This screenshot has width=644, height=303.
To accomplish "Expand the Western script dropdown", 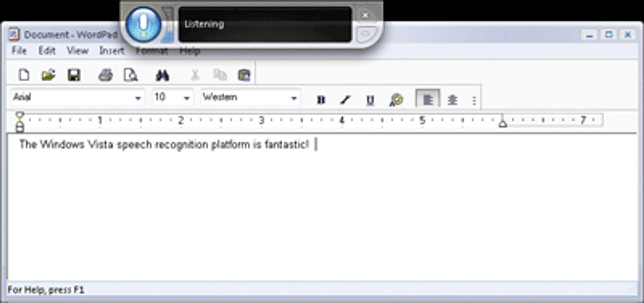I will tap(294, 98).
